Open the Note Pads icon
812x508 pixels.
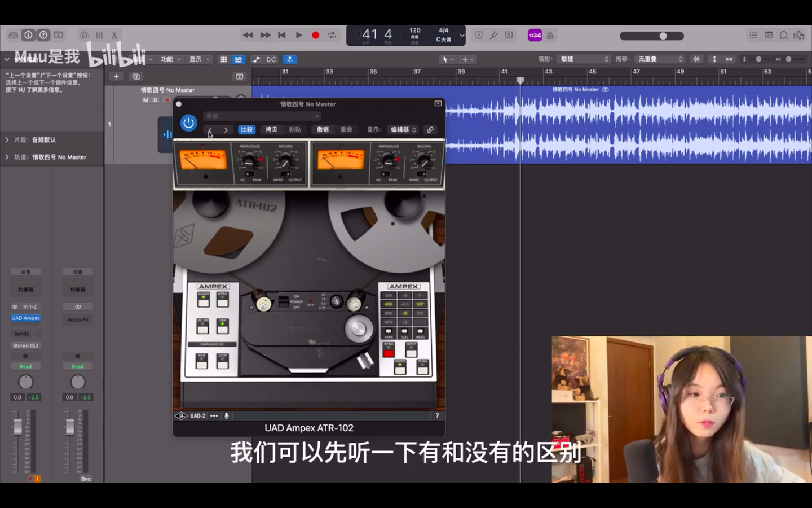(x=769, y=35)
